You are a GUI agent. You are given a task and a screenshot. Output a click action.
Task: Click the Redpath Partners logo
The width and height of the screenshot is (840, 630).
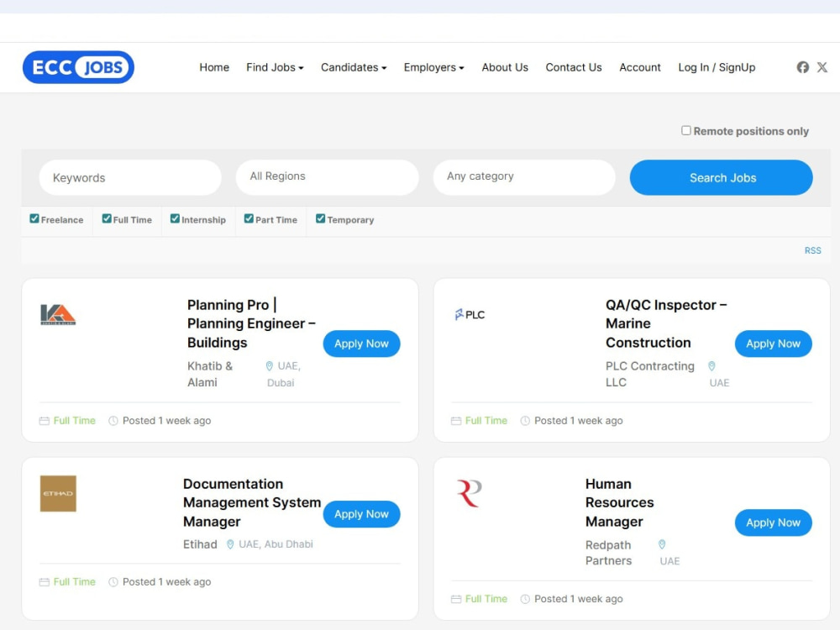click(x=470, y=493)
